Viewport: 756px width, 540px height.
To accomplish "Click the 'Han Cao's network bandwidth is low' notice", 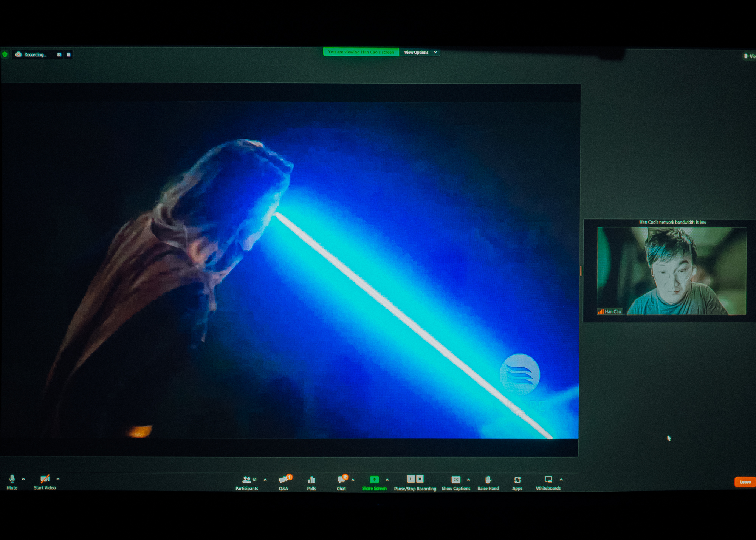I will (672, 222).
